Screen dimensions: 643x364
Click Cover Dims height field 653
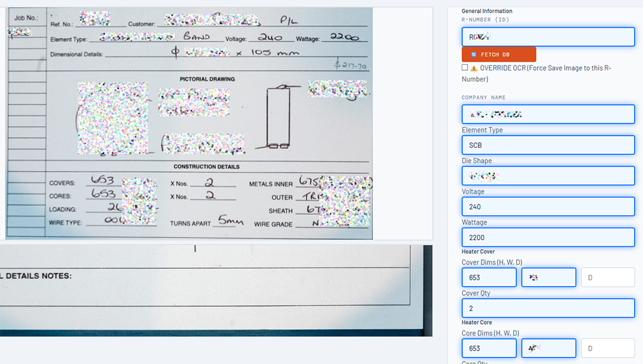(489, 277)
